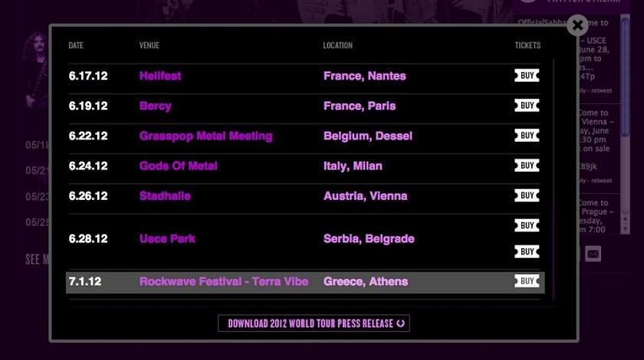Click the lower BUY icon for Usce Park

coord(527,252)
